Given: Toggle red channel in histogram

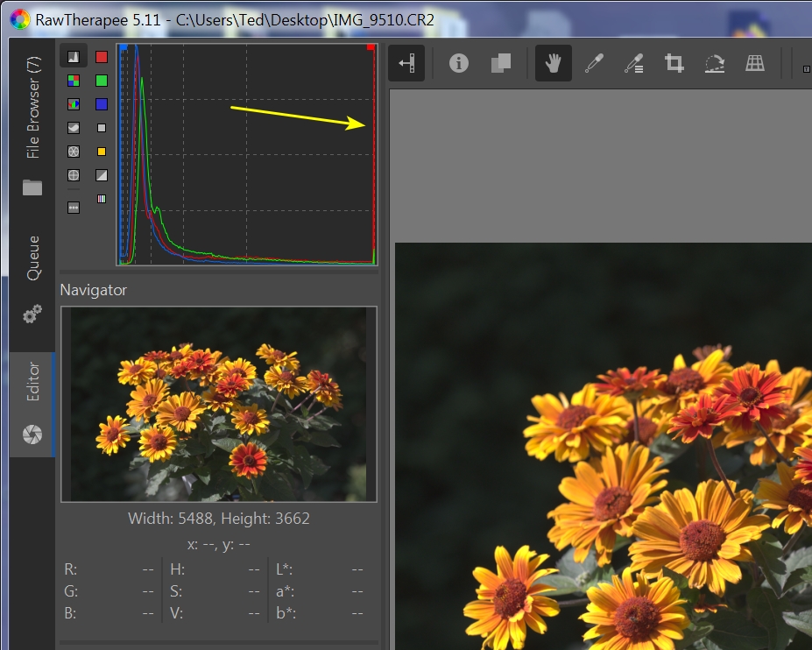Looking at the screenshot, I should coord(102,57).
